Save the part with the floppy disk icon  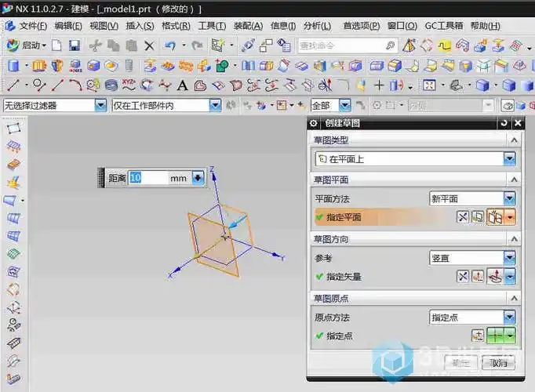click(x=74, y=45)
